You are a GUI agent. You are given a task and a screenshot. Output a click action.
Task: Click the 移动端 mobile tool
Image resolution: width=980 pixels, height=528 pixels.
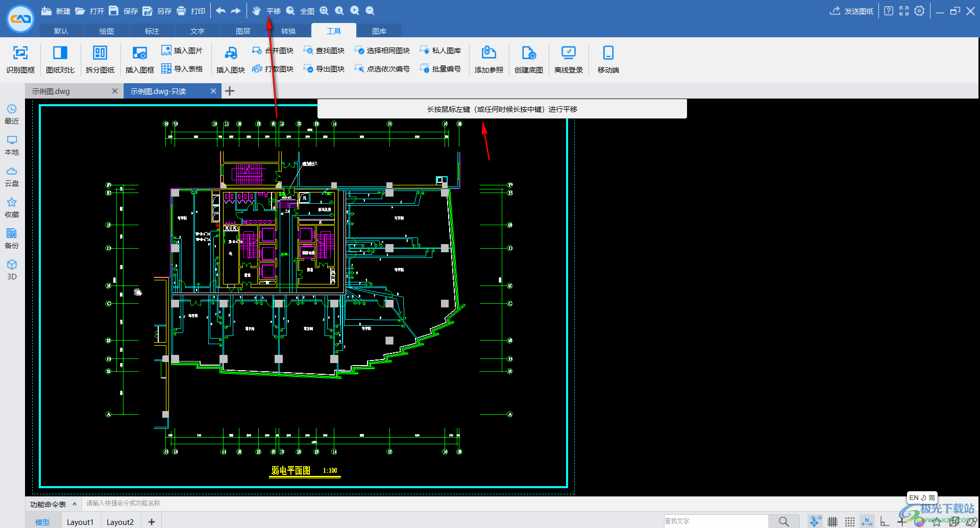point(608,59)
